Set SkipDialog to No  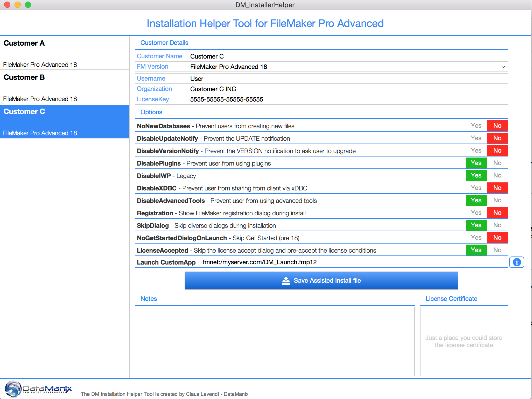tap(497, 225)
